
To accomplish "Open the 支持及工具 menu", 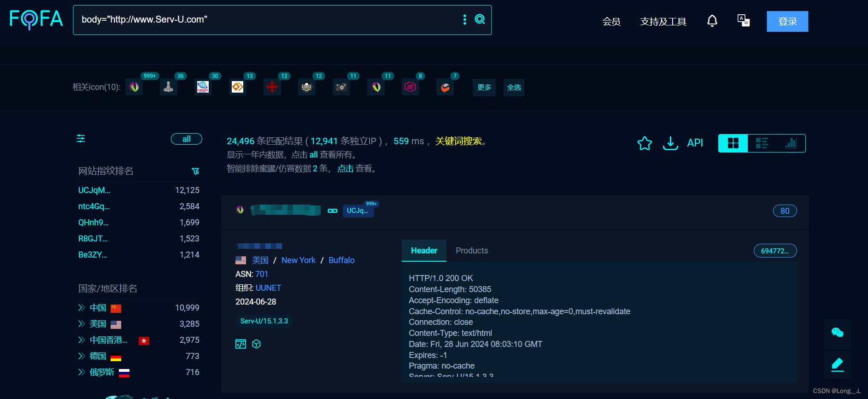I will (x=663, y=22).
